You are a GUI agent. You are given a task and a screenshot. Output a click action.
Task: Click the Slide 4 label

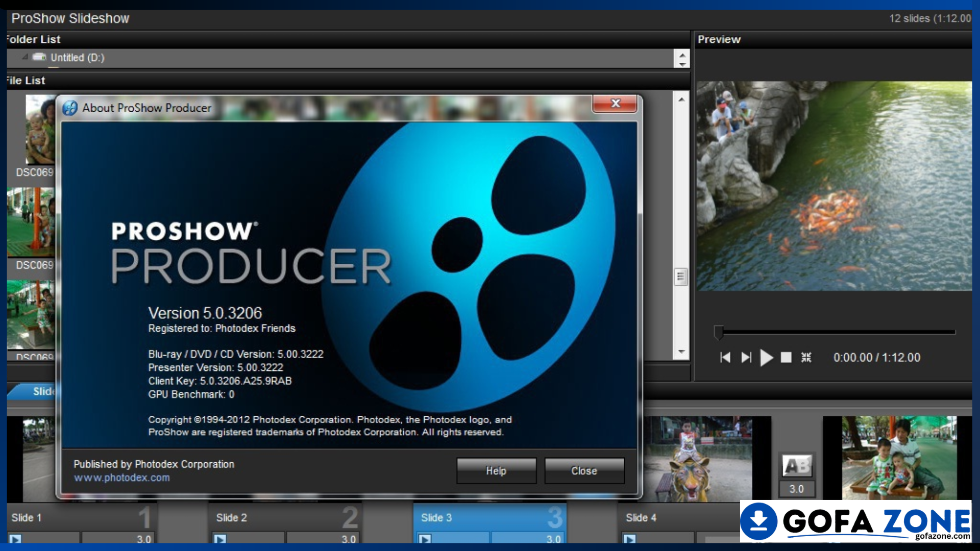641,518
